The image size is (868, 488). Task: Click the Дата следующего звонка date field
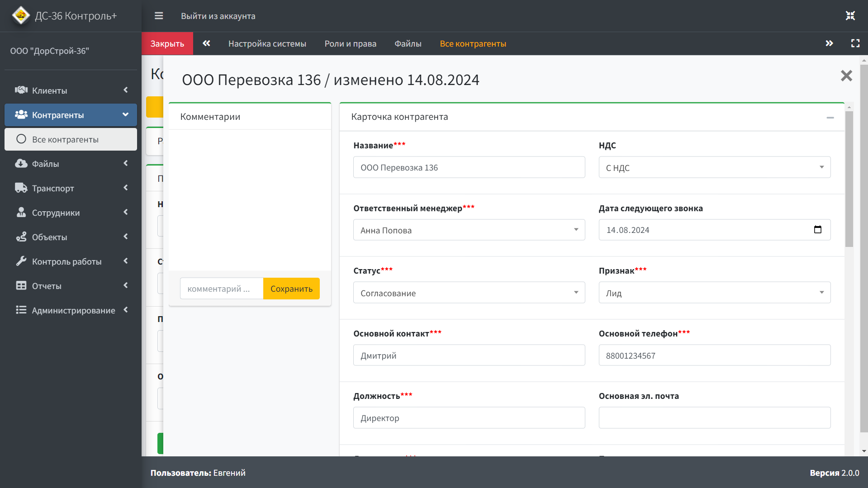click(x=715, y=230)
